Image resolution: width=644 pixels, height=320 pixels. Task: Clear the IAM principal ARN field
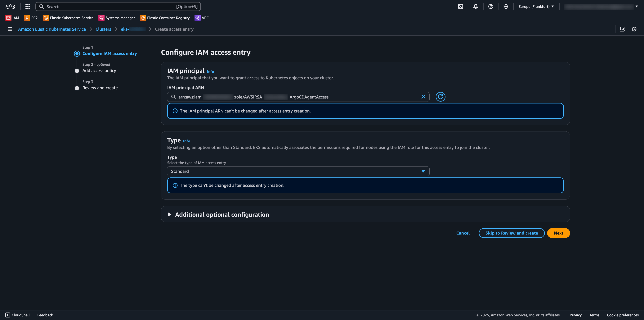tap(423, 97)
